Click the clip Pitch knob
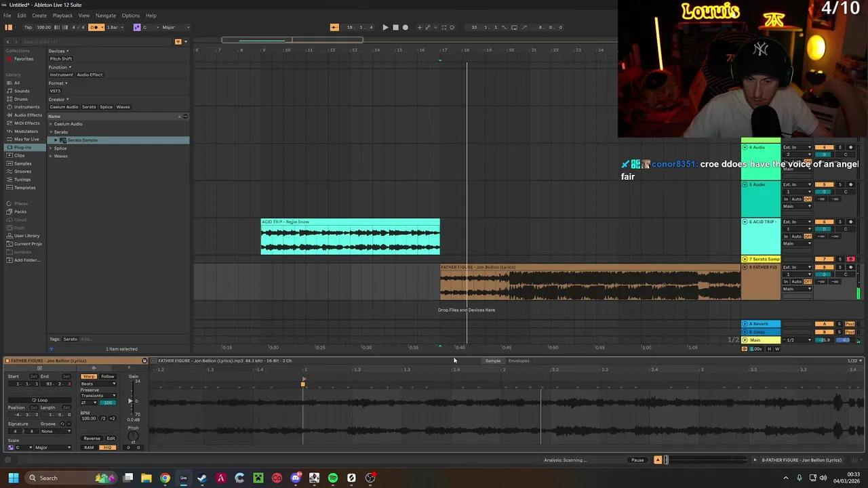This screenshot has width=868, height=488. pos(133,436)
